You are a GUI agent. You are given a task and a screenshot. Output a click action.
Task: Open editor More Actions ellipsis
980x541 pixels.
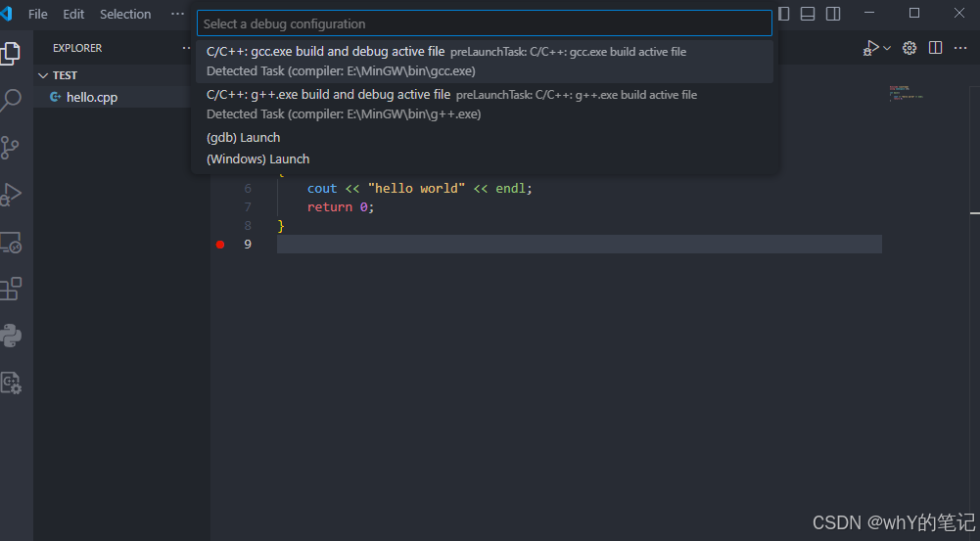coord(960,48)
